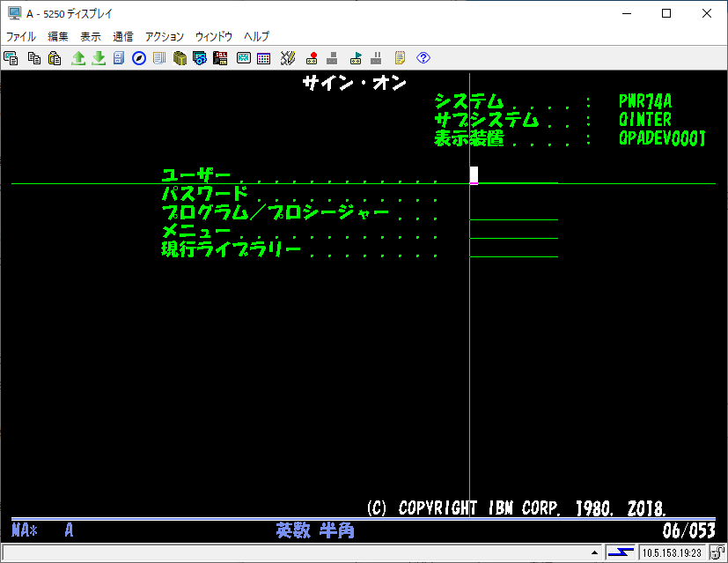
Task: Click the display device value QPADEV0001
Action: [x=662, y=138]
